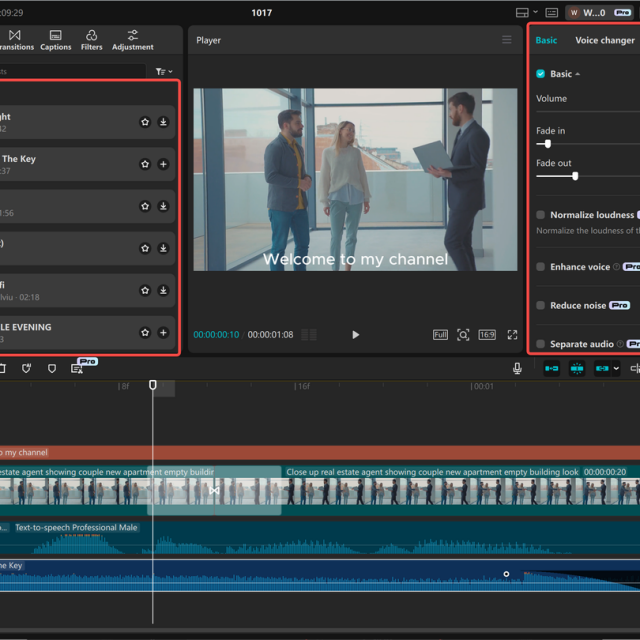The width and height of the screenshot is (640, 640).
Task: Open the audio list filter dropdown
Action: click(164, 72)
